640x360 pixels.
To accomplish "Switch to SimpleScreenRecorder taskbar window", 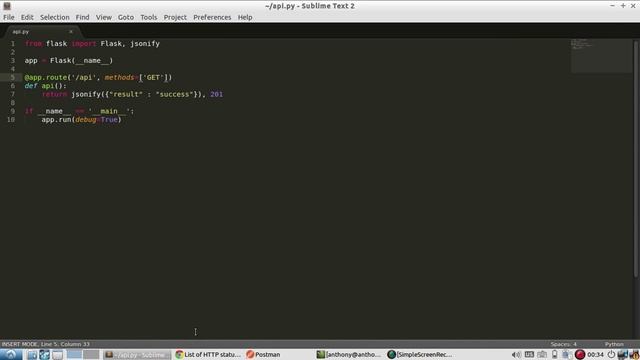I will pos(420,355).
